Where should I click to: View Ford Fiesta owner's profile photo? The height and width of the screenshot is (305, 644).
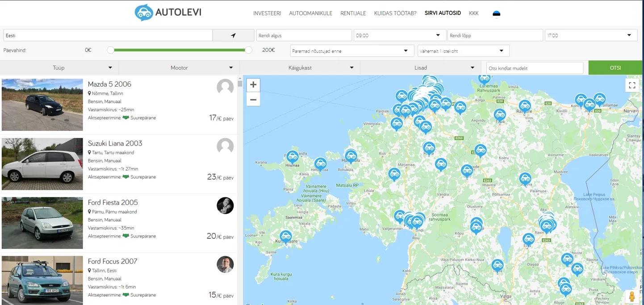coord(225,205)
